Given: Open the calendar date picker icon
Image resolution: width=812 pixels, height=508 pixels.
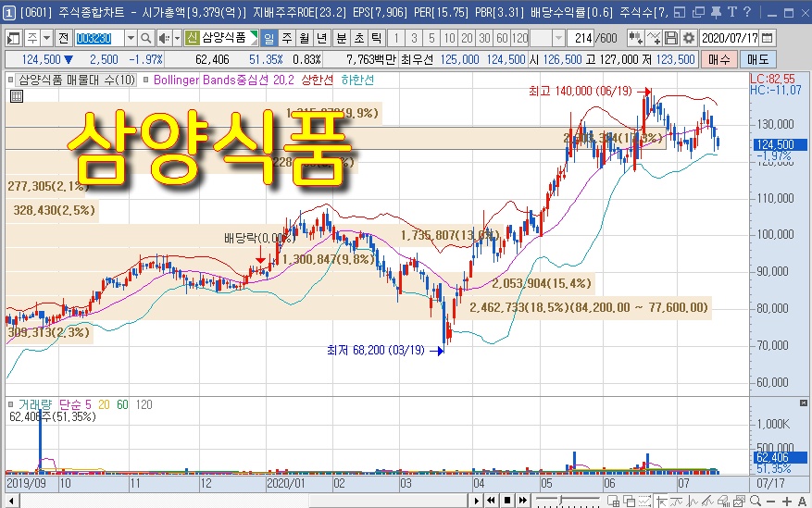Looking at the screenshot, I should pos(767,38).
